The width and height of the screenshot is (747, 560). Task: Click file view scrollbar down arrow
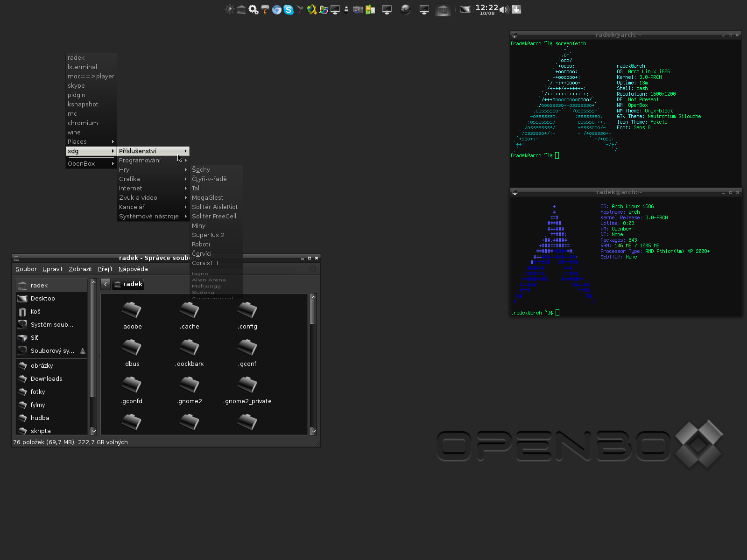(313, 431)
